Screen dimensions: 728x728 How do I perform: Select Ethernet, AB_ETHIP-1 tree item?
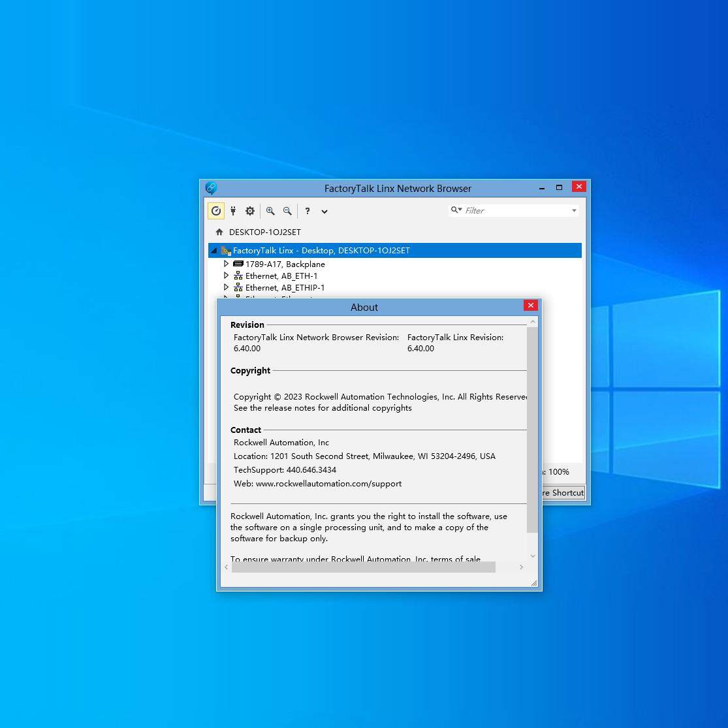(x=285, y=288)
